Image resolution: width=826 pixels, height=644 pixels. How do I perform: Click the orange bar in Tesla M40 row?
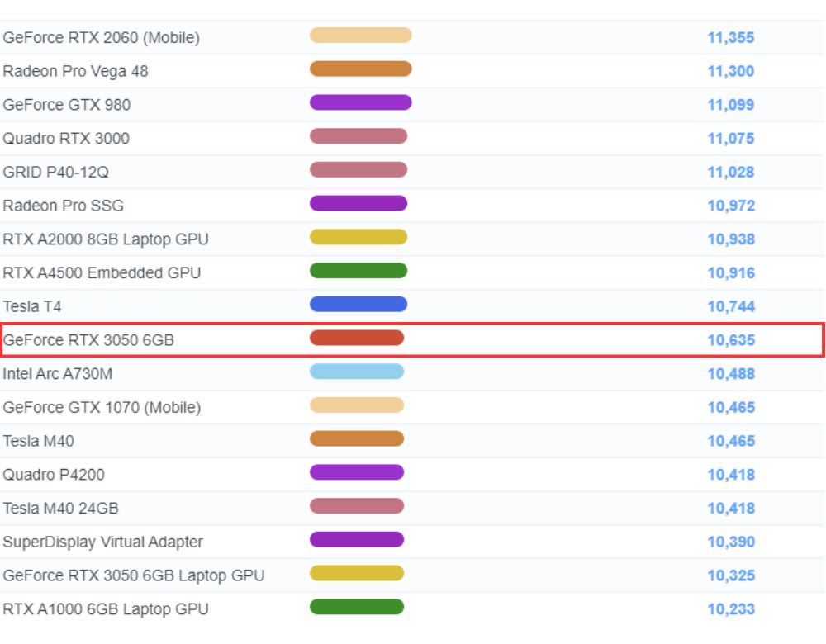tap(357, 438)
